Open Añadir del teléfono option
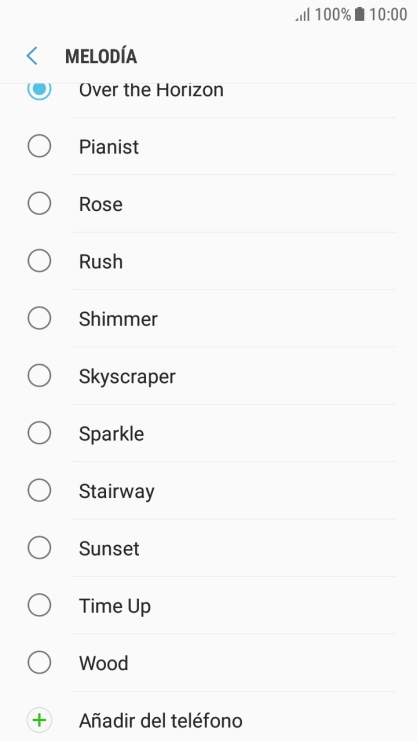Viewport: 417px width, 742px height. click(208, 720)
